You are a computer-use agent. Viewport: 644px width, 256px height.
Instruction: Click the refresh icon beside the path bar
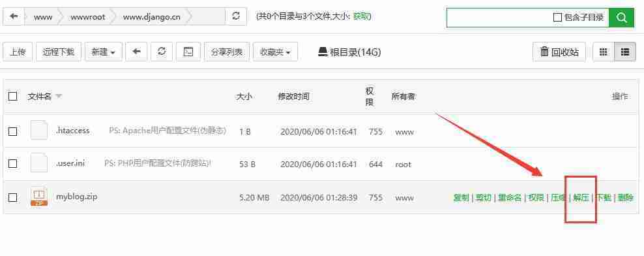point(236,17)
